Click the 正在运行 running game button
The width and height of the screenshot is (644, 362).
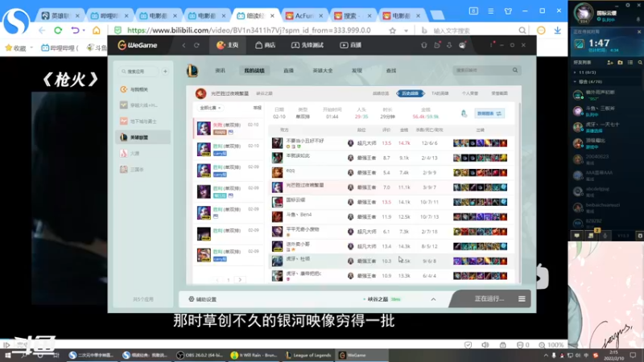489,298
